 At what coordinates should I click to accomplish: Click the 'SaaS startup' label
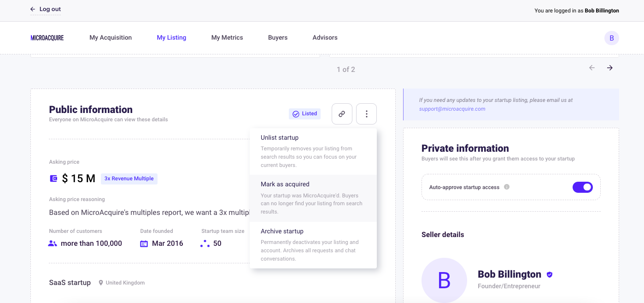(70, 283)
